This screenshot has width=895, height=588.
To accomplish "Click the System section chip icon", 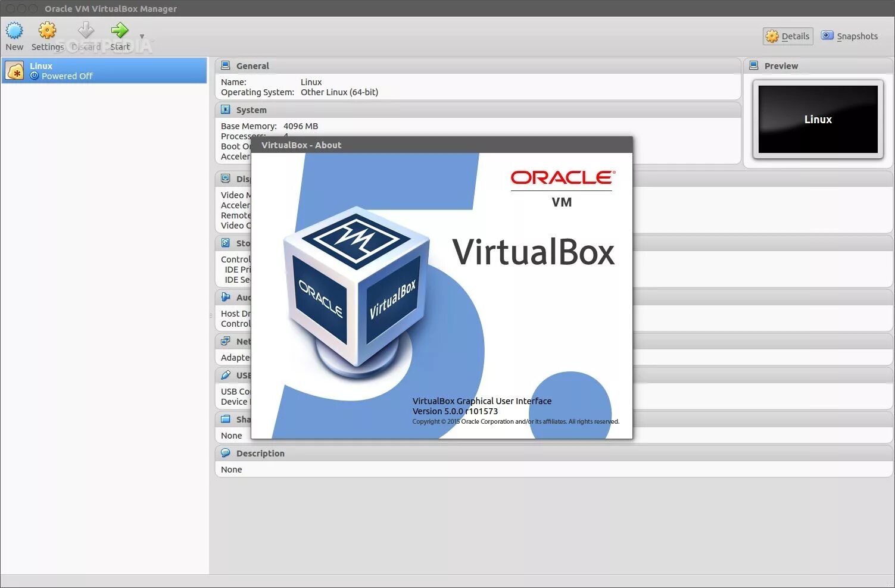I will (226, 110).
